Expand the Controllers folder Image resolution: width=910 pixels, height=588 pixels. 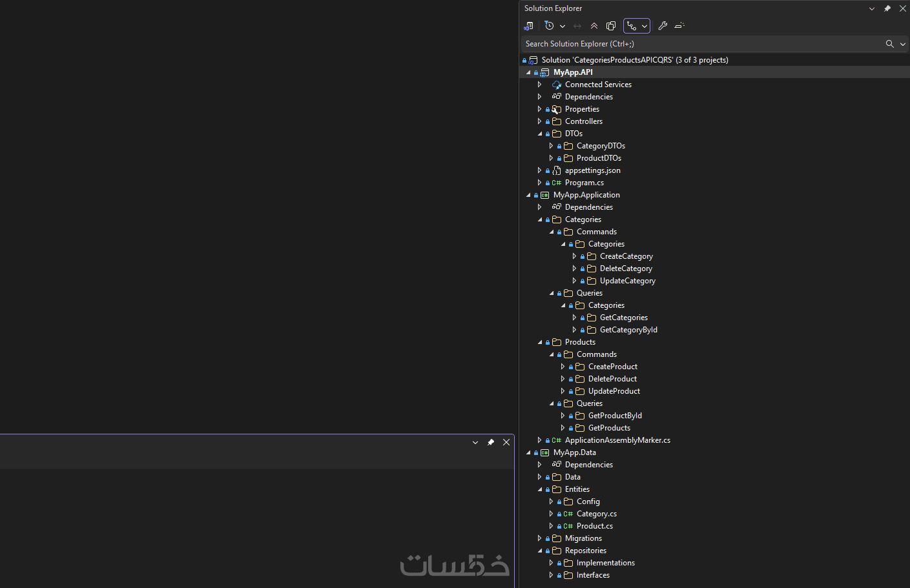click(x=539, y=121)
